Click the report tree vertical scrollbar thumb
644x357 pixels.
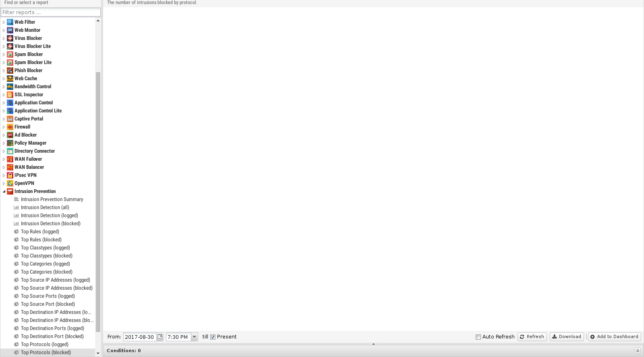click(x=98, y=201)
